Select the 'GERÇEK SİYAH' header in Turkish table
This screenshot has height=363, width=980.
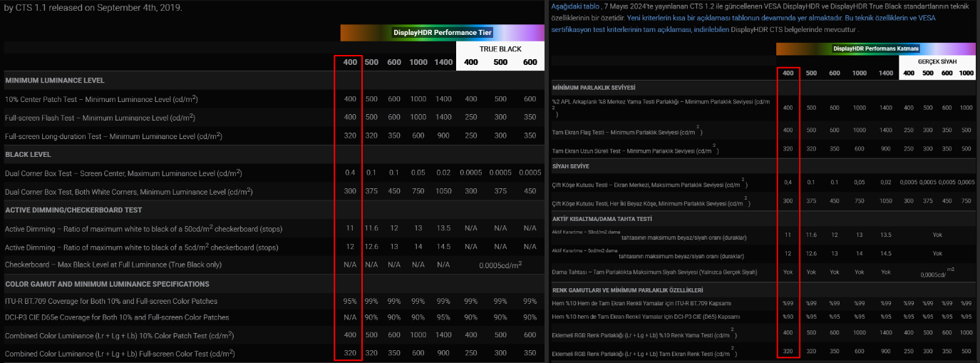[937, 62]
